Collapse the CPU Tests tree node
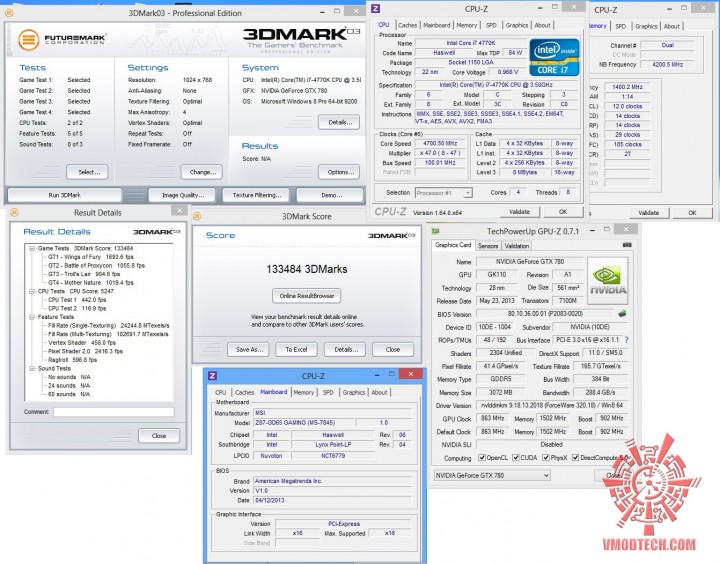 coord(32,291)
